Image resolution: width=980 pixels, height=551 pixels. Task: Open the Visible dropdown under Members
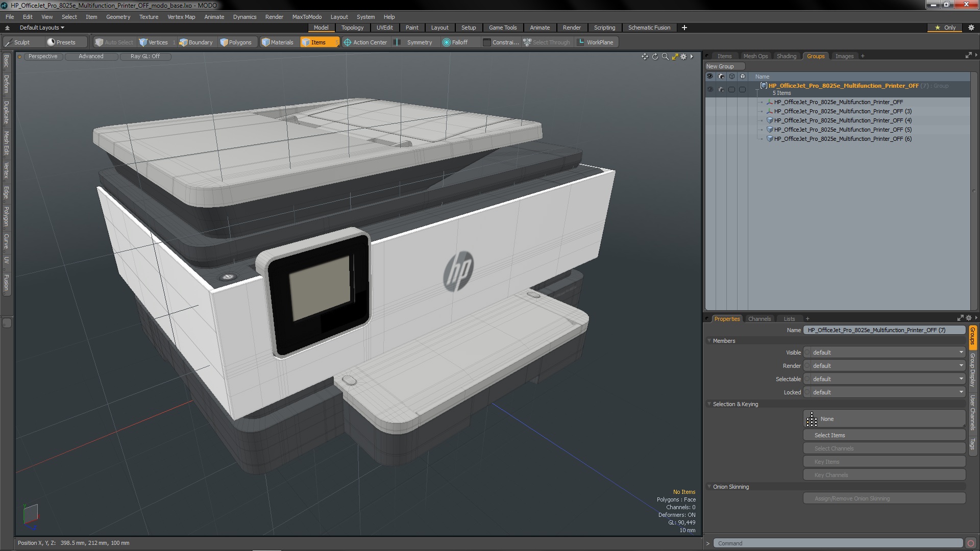coord(884,353)
